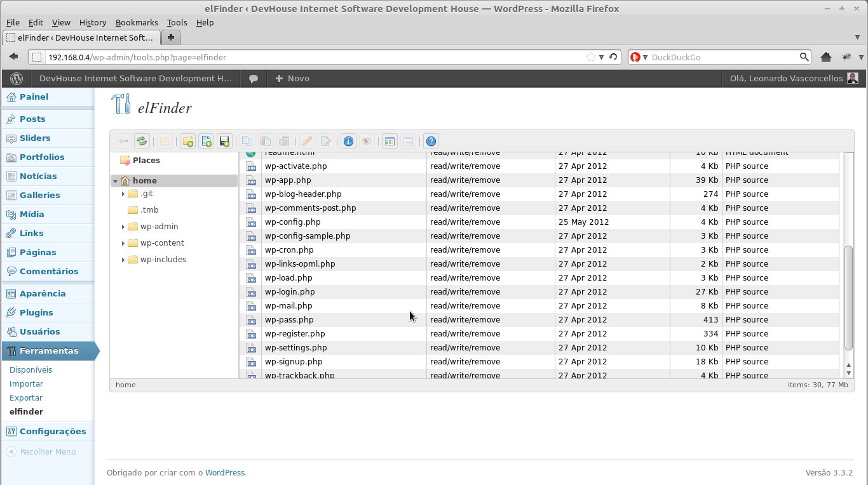
Task: Expand the .git folder in the tree
Action: point(123,194)
